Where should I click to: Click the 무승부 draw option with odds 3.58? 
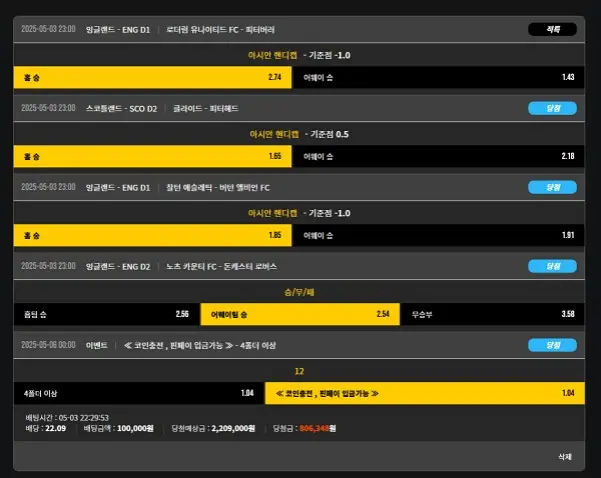(493, 314)
